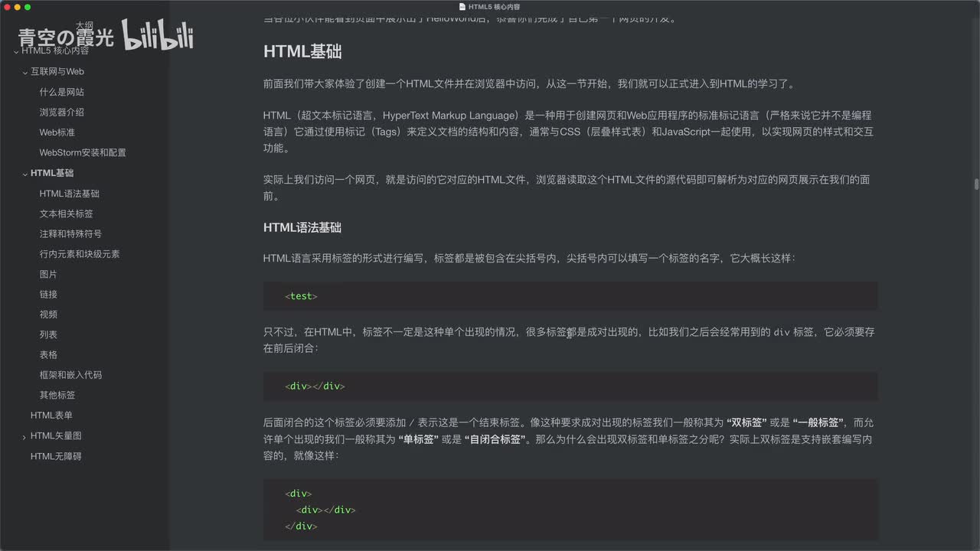Go to WebStorm安装和配置 outline entry
The height and width of the screenshot is (551, 980).
coord(83,152)
